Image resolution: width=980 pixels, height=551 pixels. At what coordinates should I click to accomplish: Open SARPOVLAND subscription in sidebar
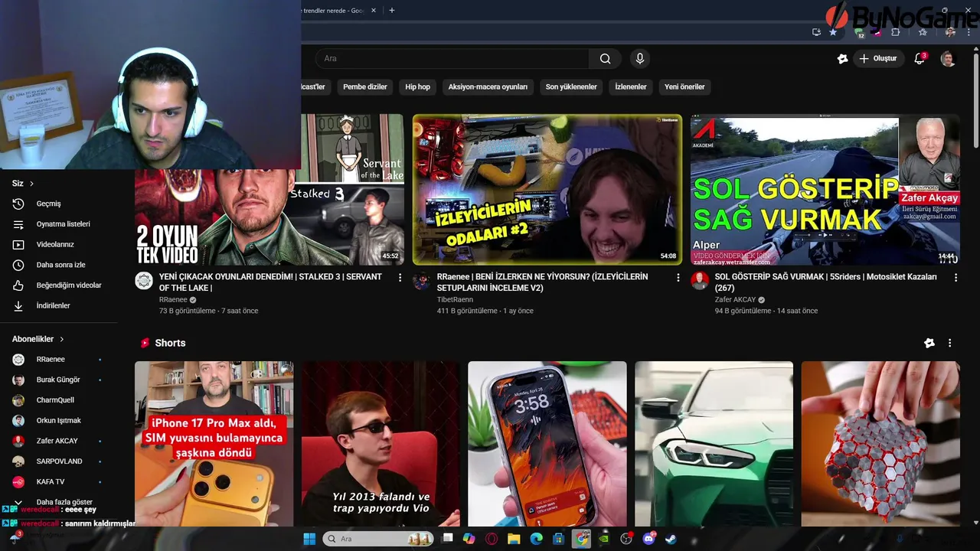point(58,461)
